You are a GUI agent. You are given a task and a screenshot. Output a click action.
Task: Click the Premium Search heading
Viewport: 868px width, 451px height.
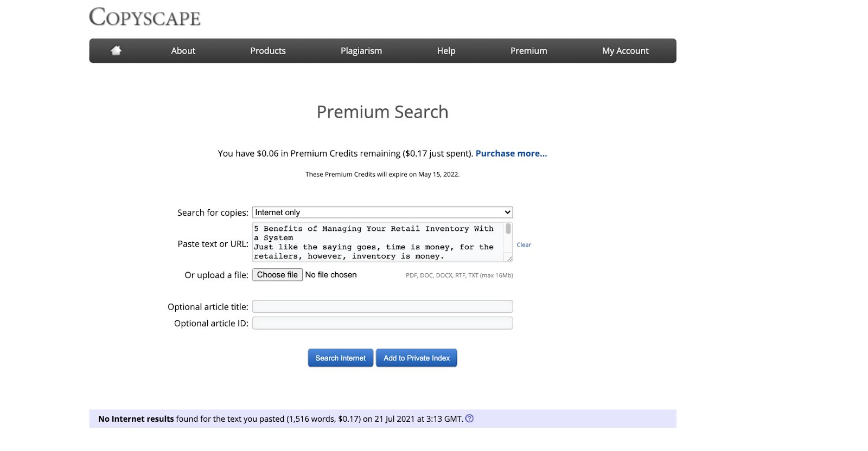[x=382, y=112]
